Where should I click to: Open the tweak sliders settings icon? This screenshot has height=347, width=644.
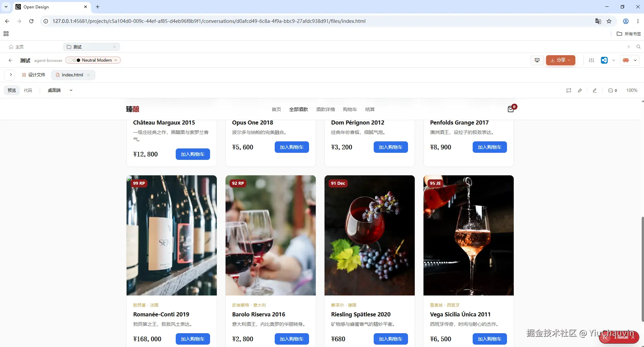(591, 60)
